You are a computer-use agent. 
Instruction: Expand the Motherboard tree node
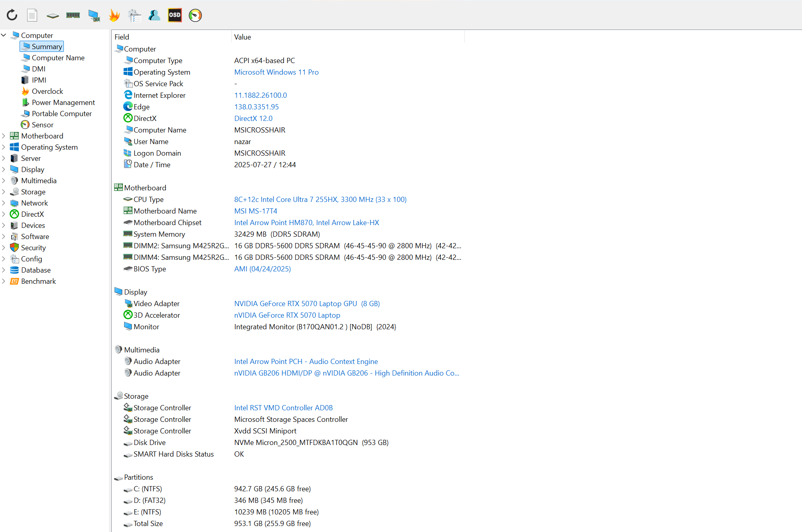(4, 136)
